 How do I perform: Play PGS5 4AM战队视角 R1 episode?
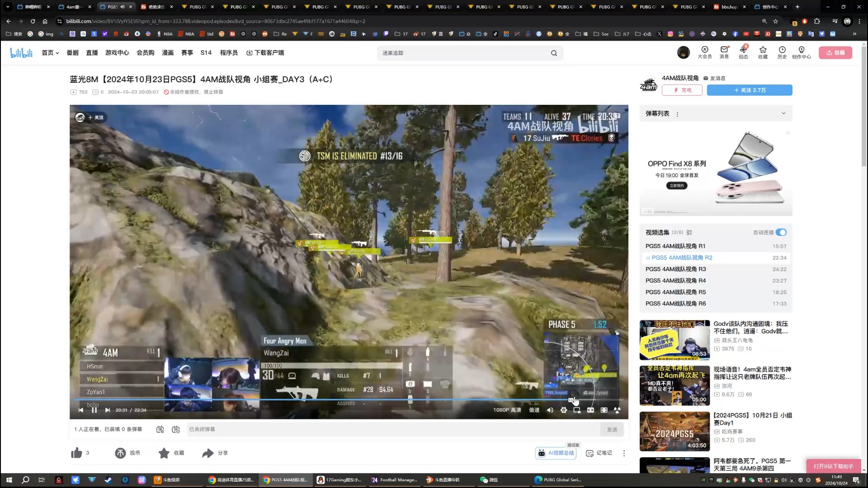(x=716, y=246)
